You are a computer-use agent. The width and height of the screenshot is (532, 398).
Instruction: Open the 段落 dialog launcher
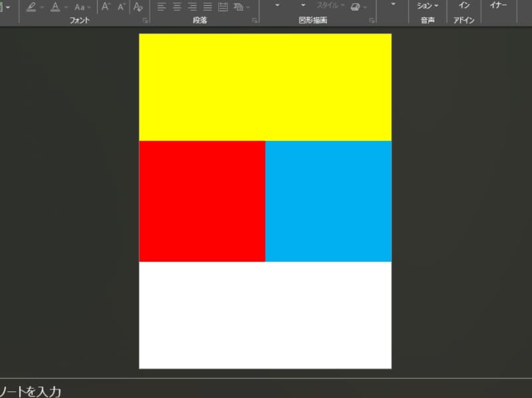[255, 21]
